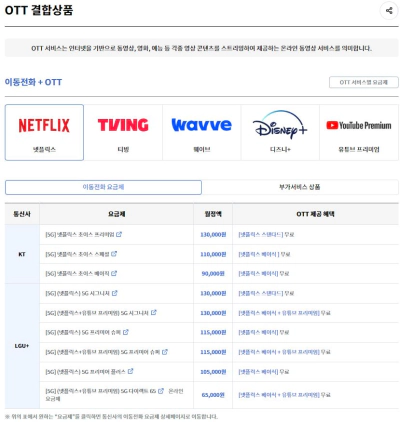Viewport: 400px width, 422px height.
Task: Click the 온라인 요금제 label in last row
Action: (115, 394)
